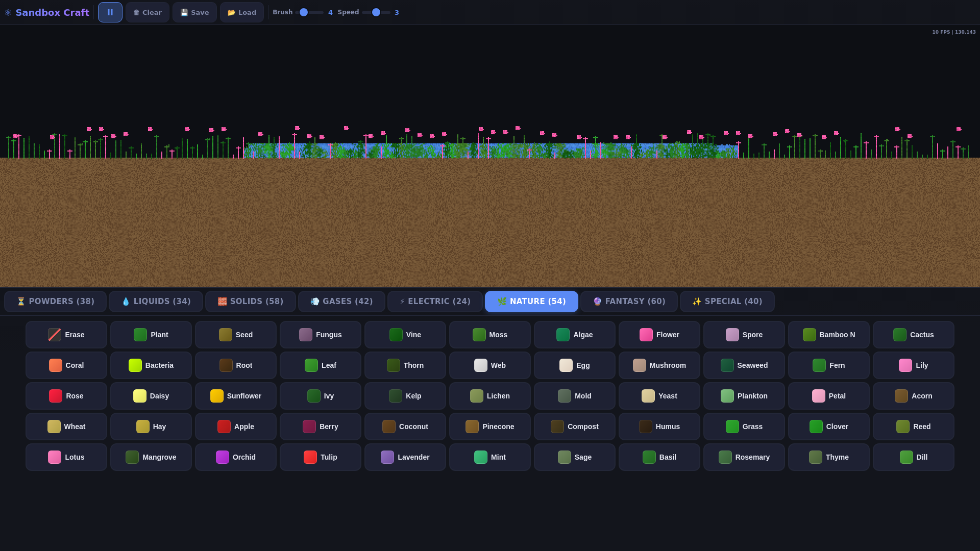This screenshot has height=551, width=980.
Task: Select the Lily element
Action: [914, 365]
